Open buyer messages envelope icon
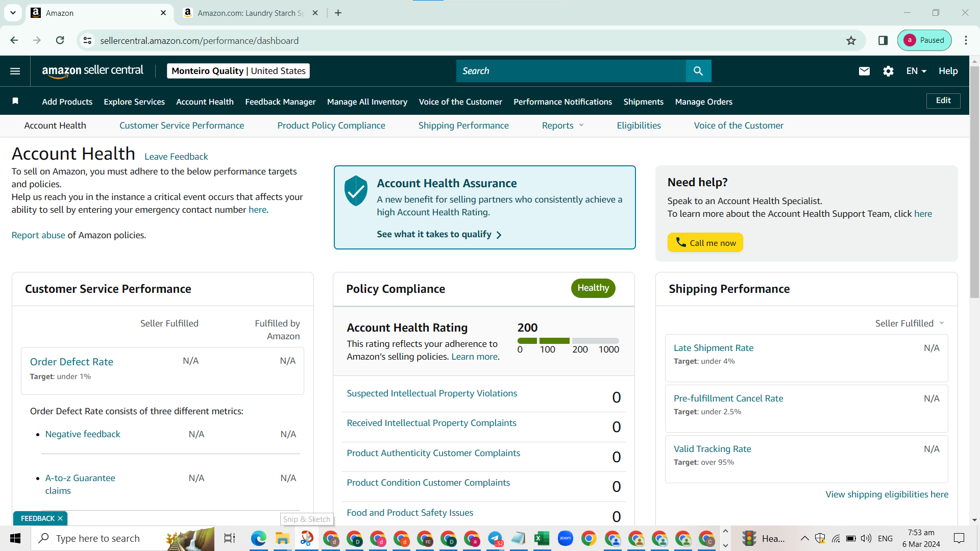This screenshot has height=551, width=980. pyautogui.click(x=864, y=71)
